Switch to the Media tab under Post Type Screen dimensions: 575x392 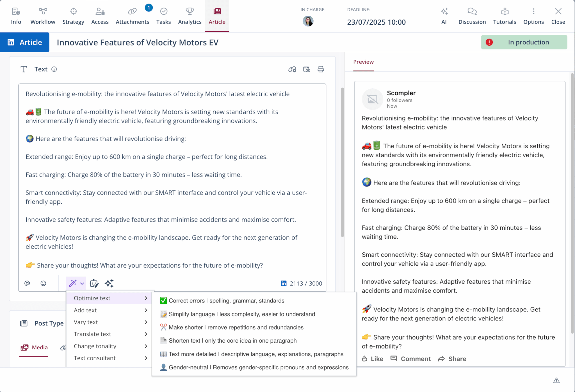(x=34, y=347)
